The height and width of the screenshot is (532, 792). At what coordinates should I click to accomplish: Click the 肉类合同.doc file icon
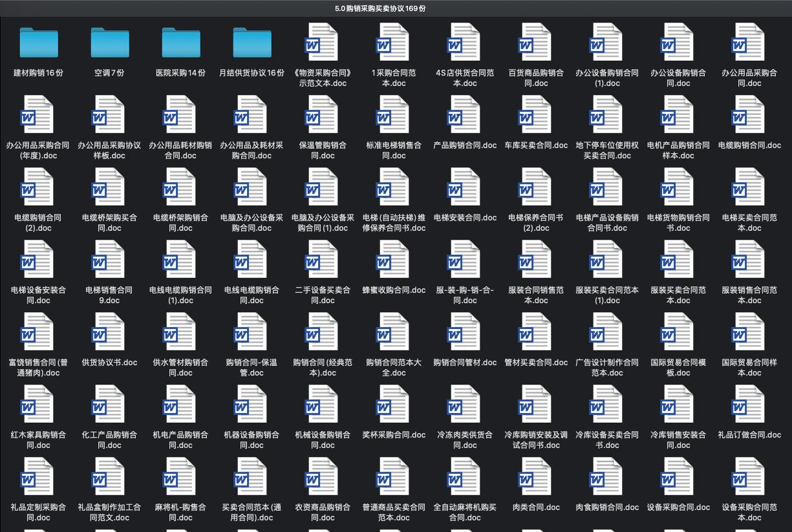(536, 477)
